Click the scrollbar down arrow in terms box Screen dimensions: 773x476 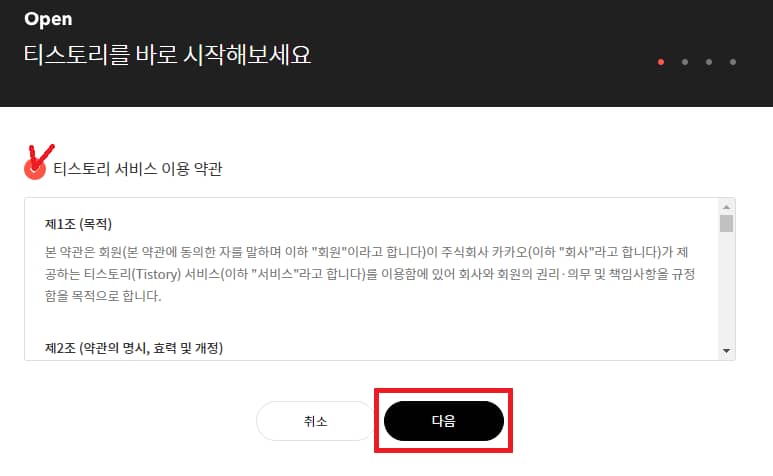(726, 351)
